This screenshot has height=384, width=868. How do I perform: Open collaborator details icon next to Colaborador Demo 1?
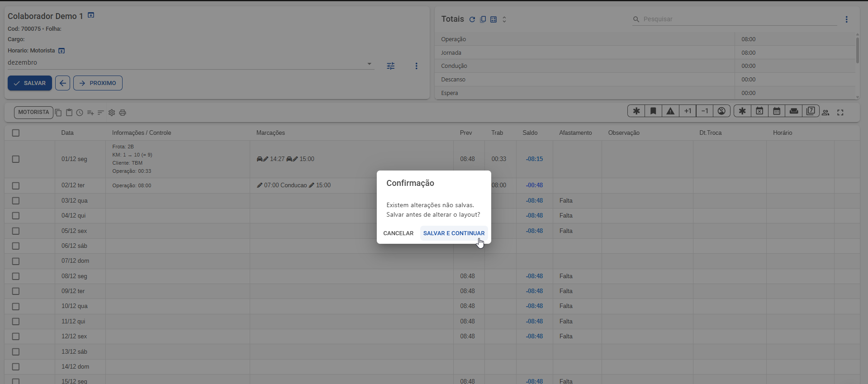[91, 15]
